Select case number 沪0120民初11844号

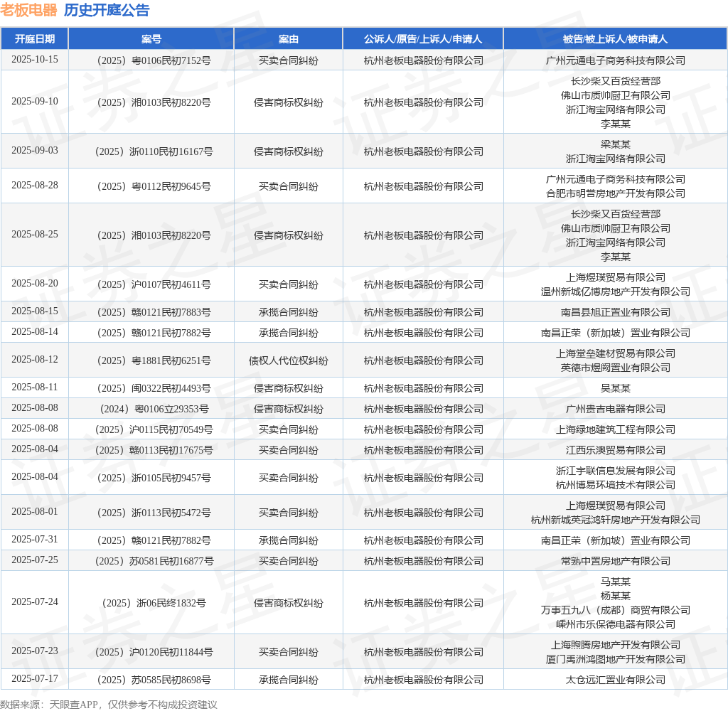154,652
